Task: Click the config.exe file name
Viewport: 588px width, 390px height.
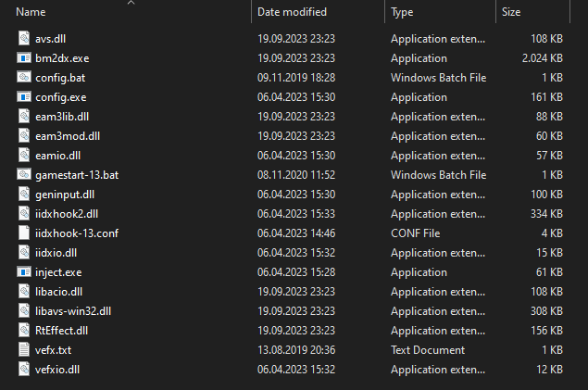Action: (61, 97)
